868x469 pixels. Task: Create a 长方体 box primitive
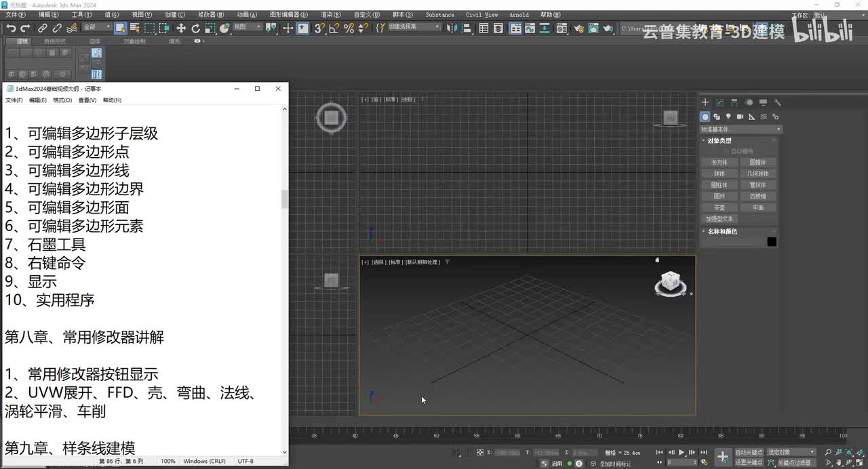(719, 163)
